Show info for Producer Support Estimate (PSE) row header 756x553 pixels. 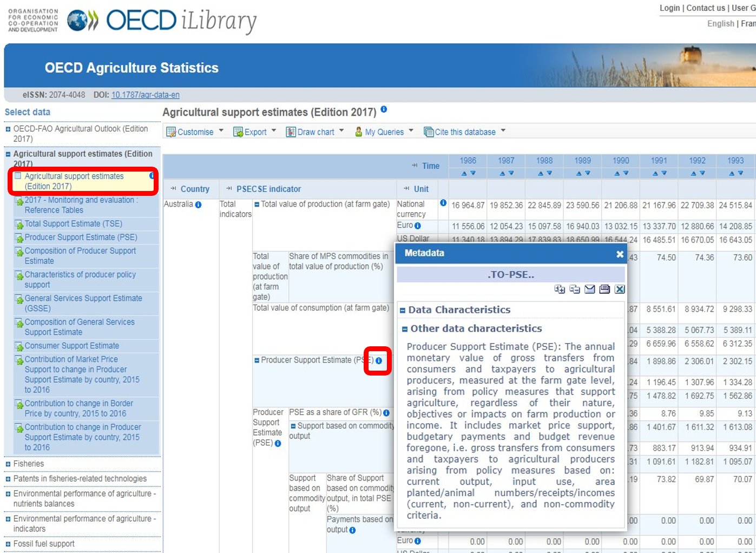pos(278,443)
